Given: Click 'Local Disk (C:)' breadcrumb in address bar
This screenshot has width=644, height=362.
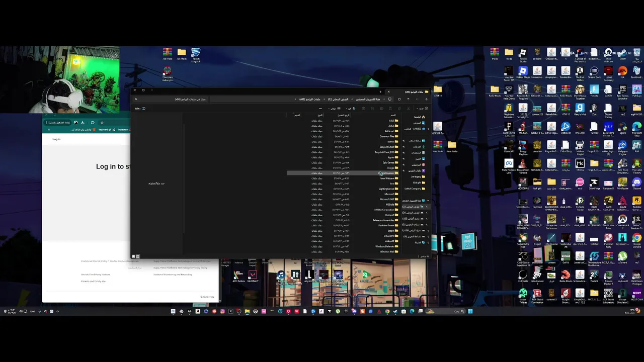Looking at the screenshot, I should tap(338, 99).
